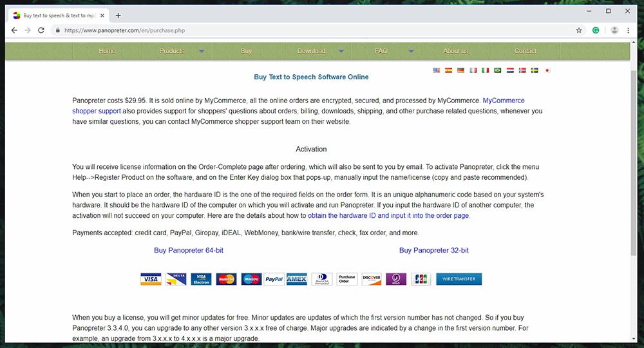Open the Buy nav item
The width and height of the screenshot is (644, 348).
click(x=246, y=51)
